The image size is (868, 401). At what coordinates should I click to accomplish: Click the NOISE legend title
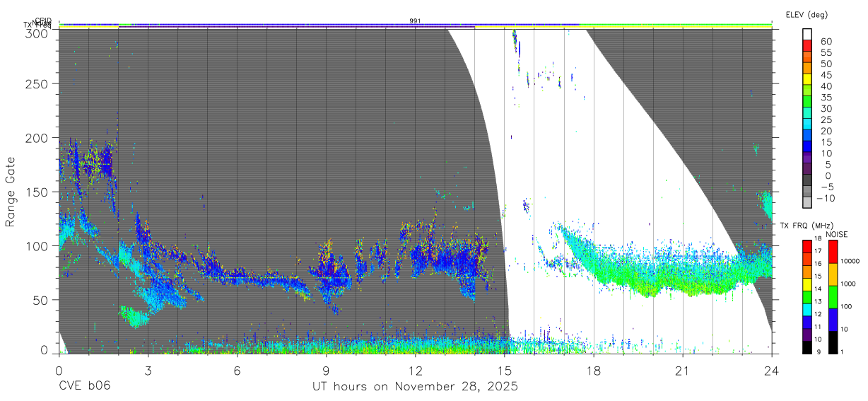(x=838, y=234)
